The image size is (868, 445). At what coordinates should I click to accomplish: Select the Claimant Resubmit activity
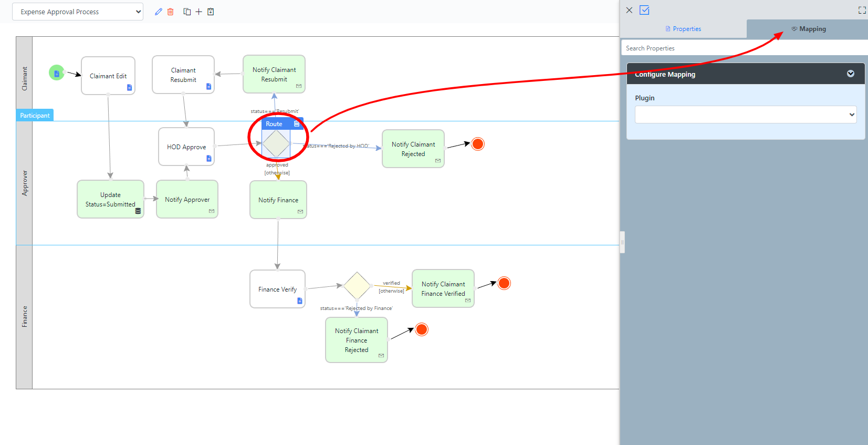(183, 75)
